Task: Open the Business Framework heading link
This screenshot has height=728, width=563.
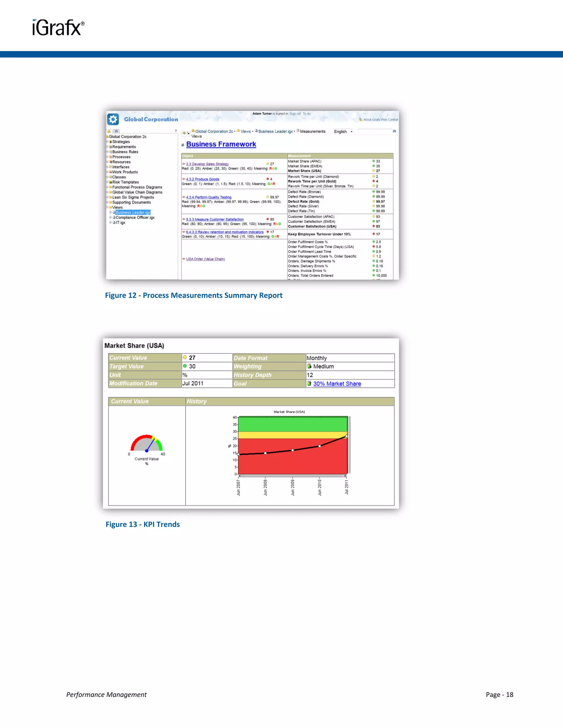Action: [x=221, y=144]
